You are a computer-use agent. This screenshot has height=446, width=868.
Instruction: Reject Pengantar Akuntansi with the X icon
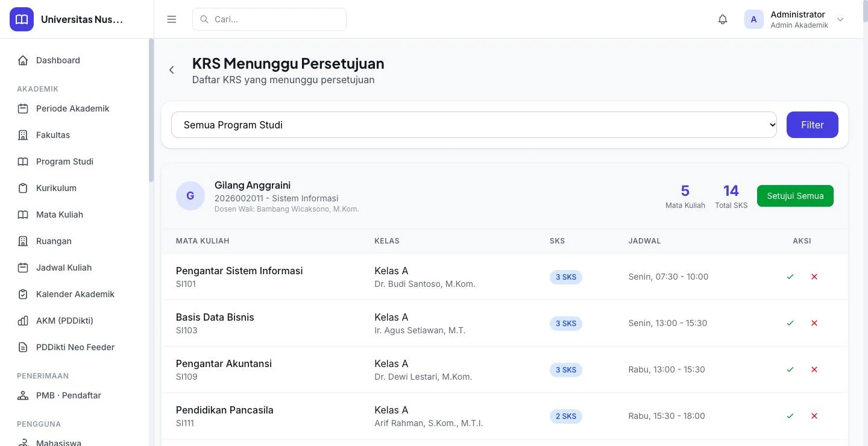pos(814,369)
